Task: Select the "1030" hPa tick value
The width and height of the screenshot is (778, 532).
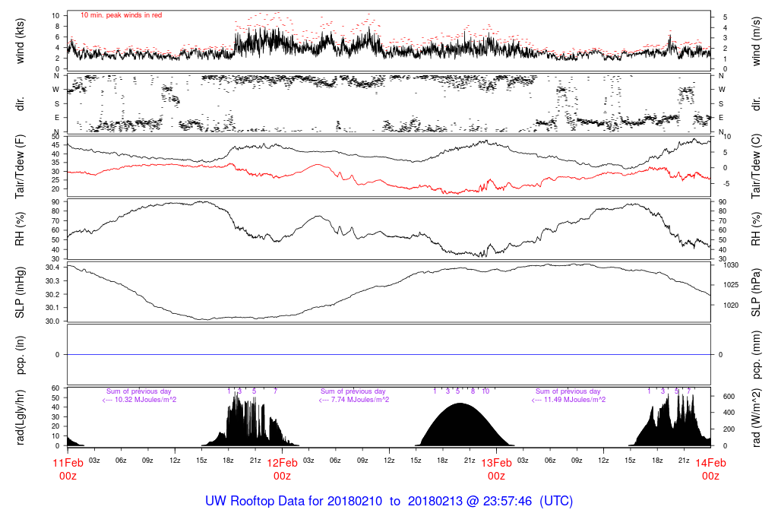Action: pyautogui.click(x=731, y=265)
